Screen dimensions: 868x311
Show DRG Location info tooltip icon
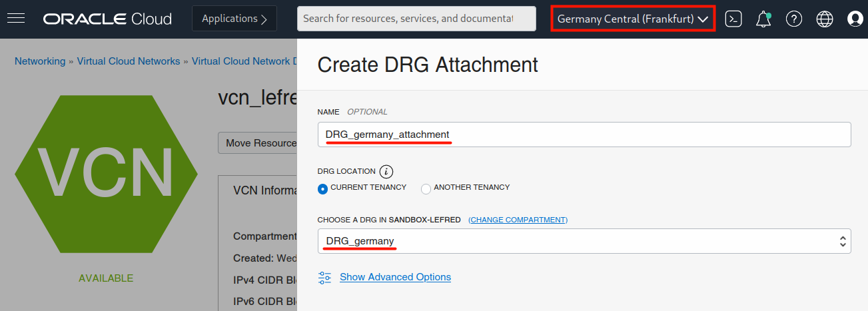coord(386,171)
